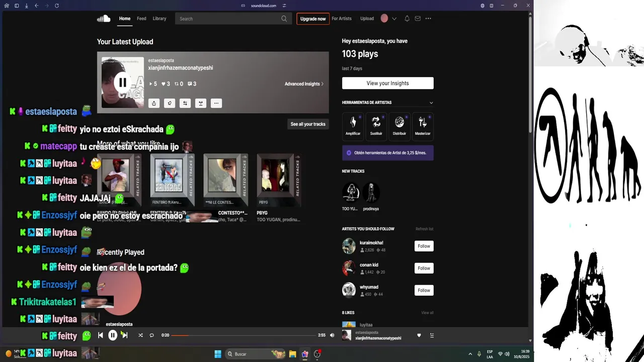Open Advanced Insights link
The height and width of the screenshot is (362, 644).
tap(304, 84)
